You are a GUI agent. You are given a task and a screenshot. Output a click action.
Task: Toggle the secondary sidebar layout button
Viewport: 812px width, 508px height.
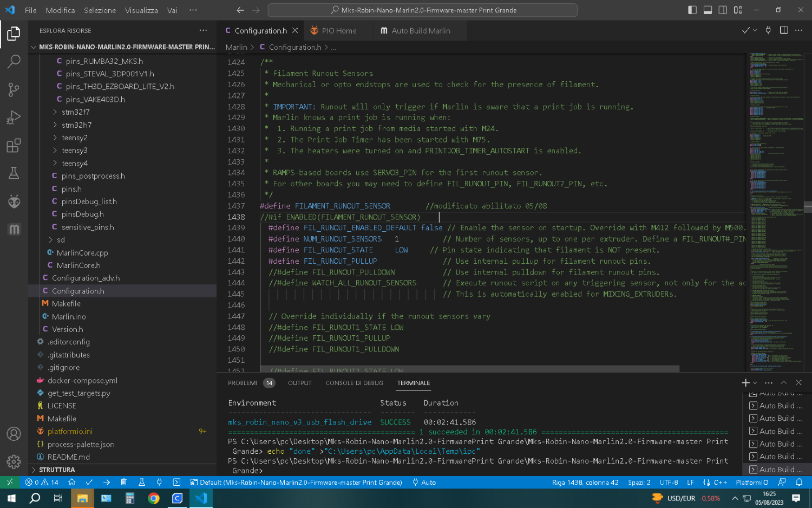pyautogui.click(x=723, y=10)
